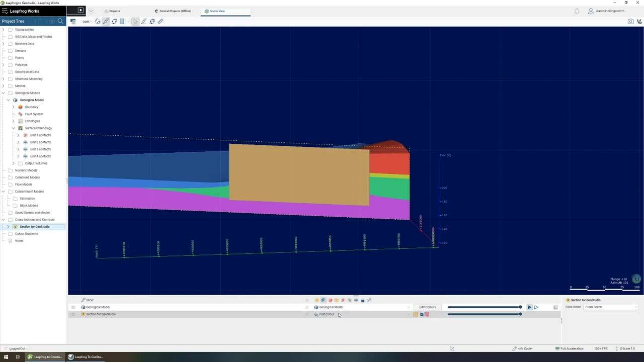The height and width of the screenshot is (362, 644).
Task: Select the pointer selection tool
Action: [x=135, y=21]
